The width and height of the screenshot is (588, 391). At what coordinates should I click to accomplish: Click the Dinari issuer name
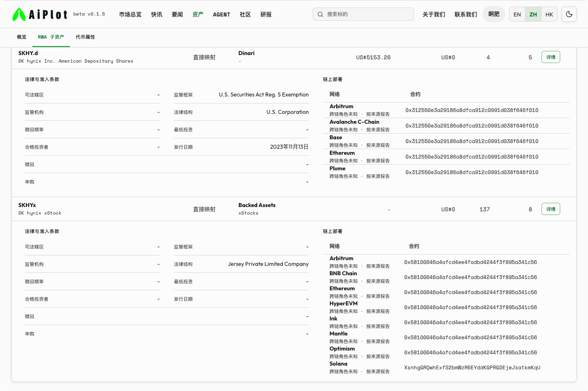pos(246,53)
